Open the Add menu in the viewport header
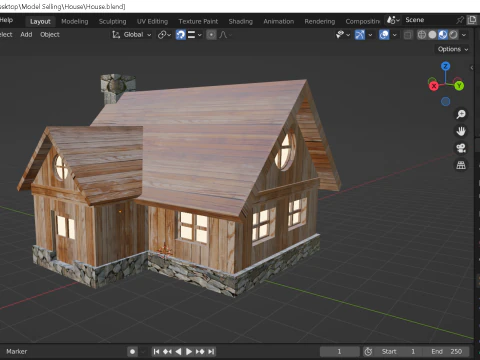Viewport: 480px width, 360px height. [26, 34]
